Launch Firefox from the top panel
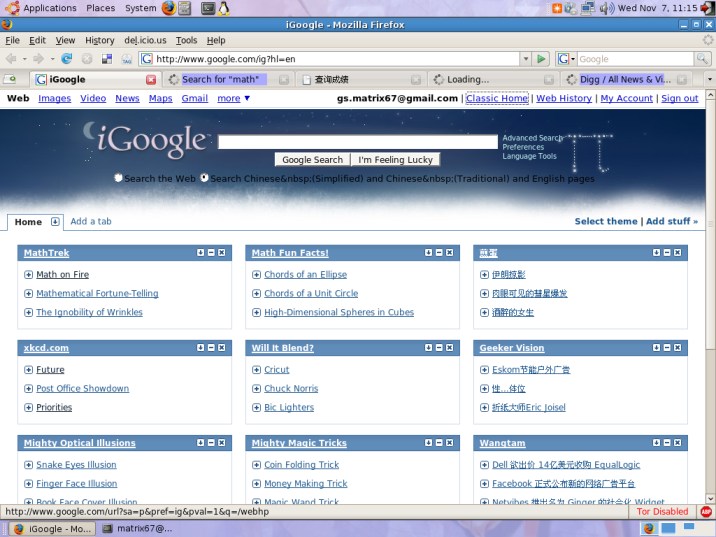 pyautogui.click(x=168, y=8)
